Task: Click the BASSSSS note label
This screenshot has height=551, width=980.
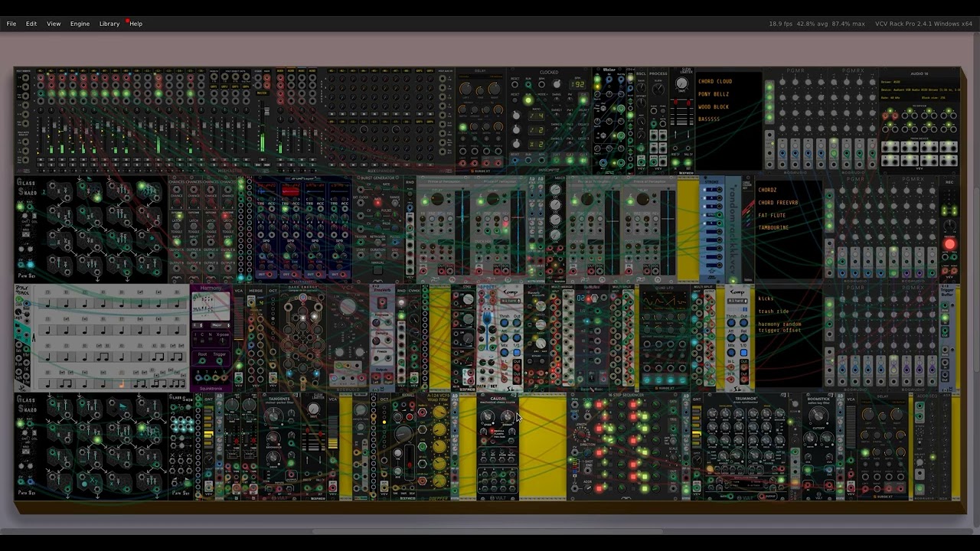Action: point(709,119)
